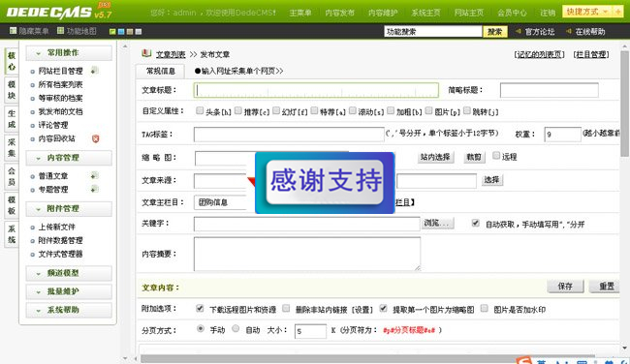Enable 图片是否加水印 option
This screenshot has height=364, width=630.
(485, 308)
